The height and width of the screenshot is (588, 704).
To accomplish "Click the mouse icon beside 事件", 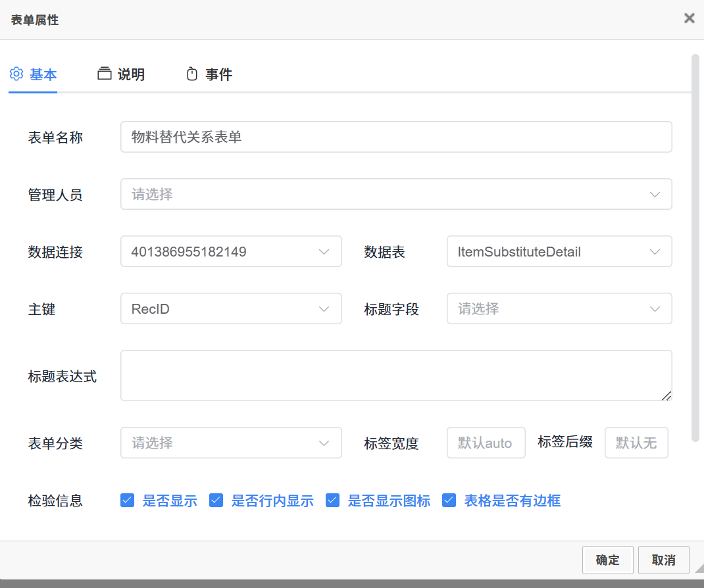I will [192, 74].
